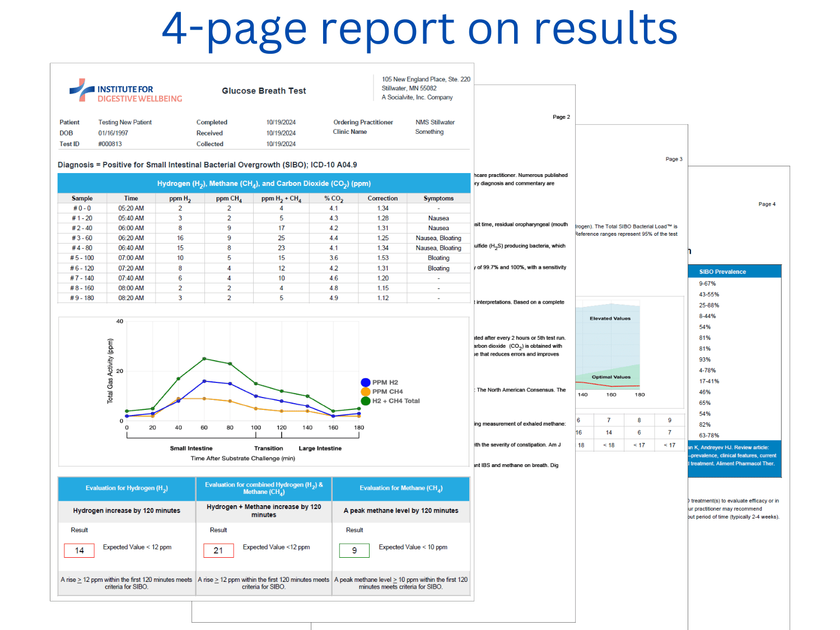Select the combined result box showing 21

coord(218,550)
